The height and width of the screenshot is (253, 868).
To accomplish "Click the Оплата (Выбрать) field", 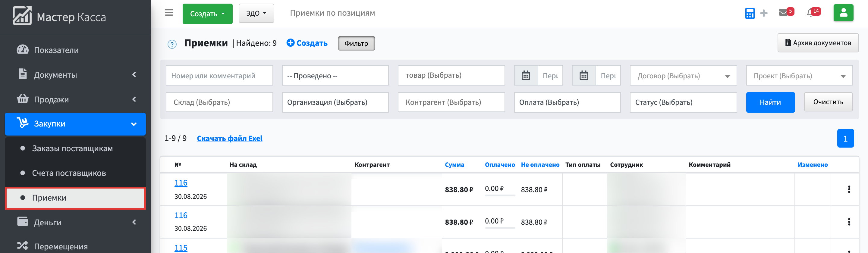I will (567, 102).
